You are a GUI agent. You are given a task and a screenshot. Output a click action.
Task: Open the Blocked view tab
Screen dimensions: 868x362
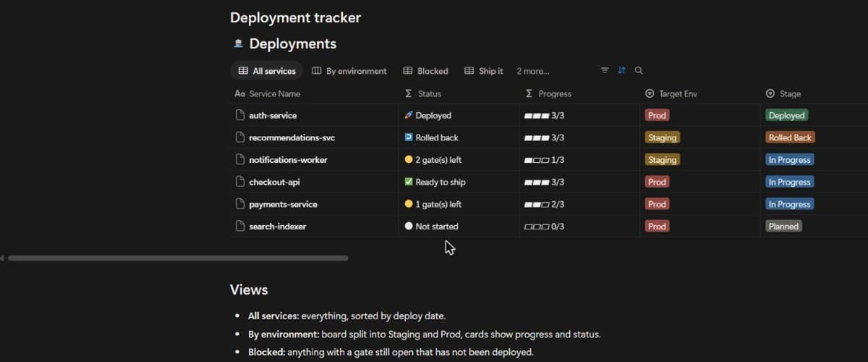point(425,71)
